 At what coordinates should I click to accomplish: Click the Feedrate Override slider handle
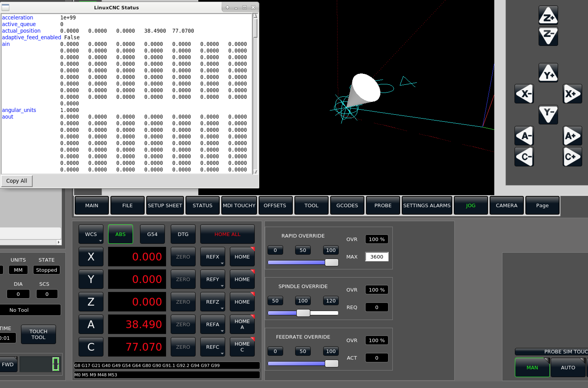pyautogui.click(x=332, y=363)
